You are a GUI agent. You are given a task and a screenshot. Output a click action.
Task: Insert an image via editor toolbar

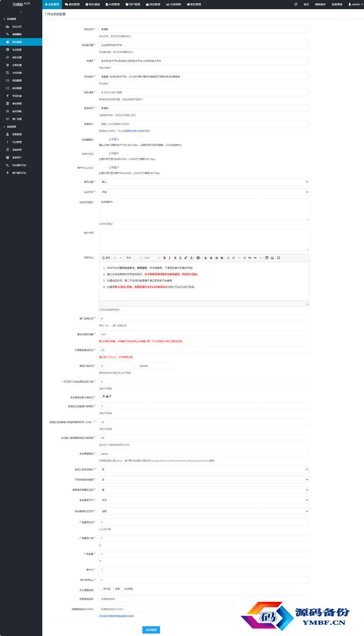[x=272, y=258]
